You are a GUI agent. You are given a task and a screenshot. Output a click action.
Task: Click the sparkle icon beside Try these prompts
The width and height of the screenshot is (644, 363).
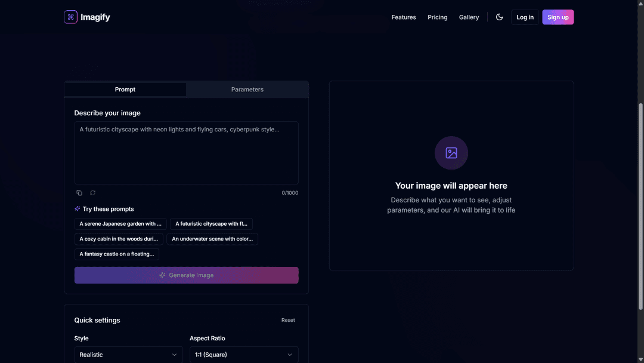click(x=77, y=209)
